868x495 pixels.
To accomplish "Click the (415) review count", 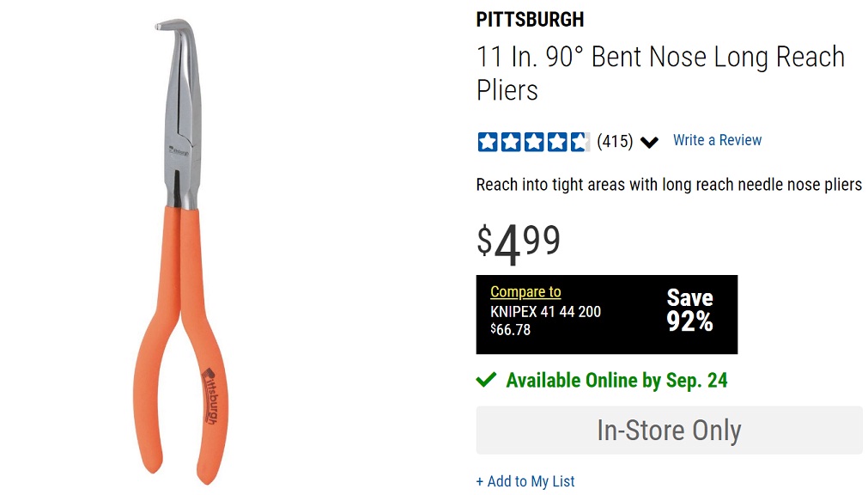I will [616, 141].
